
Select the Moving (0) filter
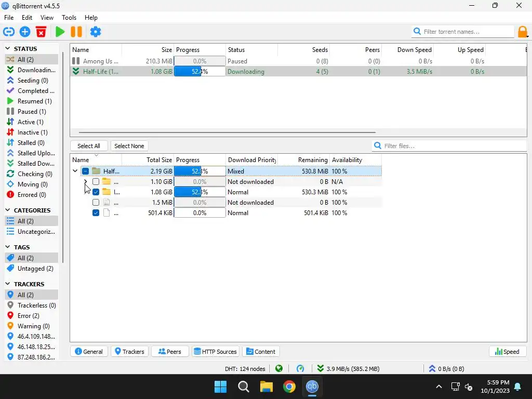[x=32, y=184]
